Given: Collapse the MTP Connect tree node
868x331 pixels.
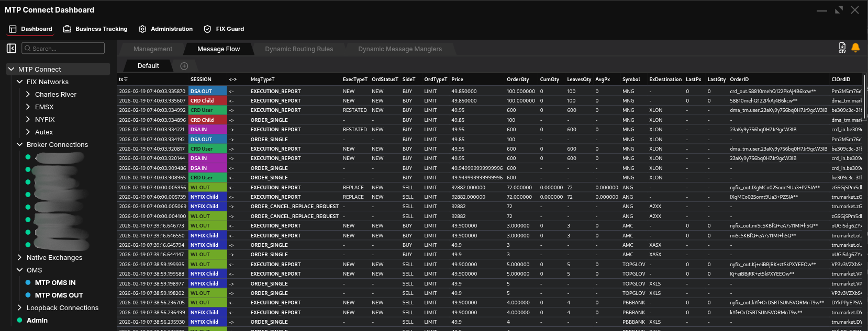Looking at the screenshot, I should tap(12, 69).
